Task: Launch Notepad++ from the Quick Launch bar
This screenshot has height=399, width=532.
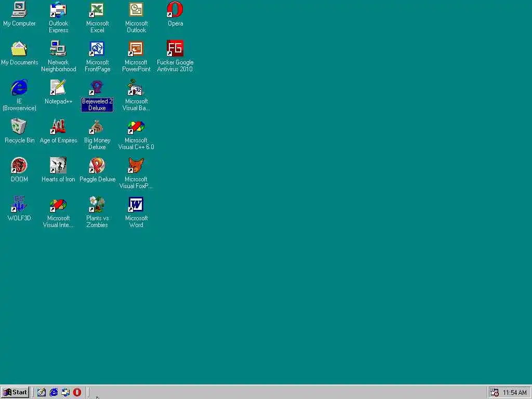Action: pyautogui.click(x=42, y=392)
